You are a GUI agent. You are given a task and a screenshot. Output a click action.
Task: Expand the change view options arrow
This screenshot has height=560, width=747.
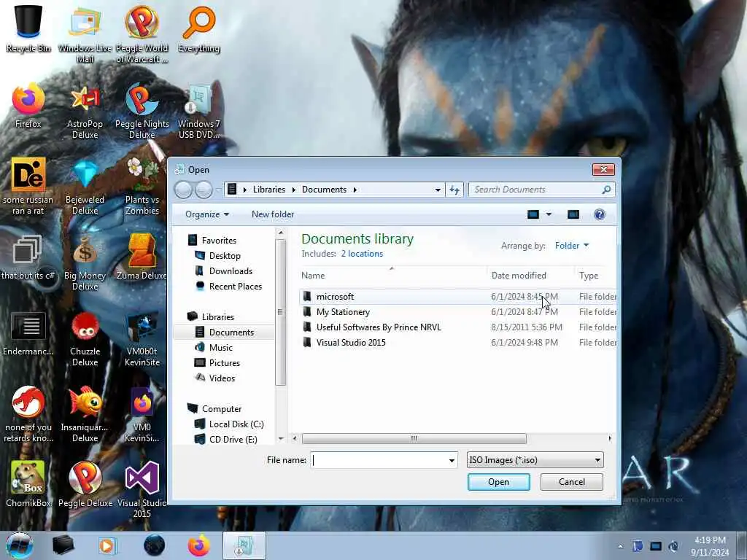[x=549, y=214]
